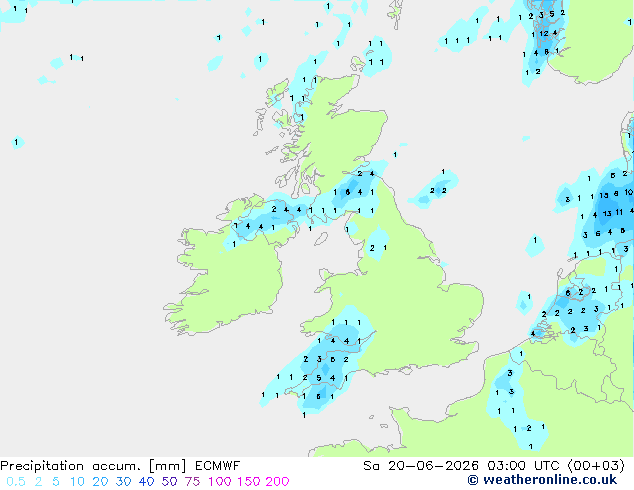Click the 11 precipitation value on the map
634x490 pixels.
tap(619, 212)
